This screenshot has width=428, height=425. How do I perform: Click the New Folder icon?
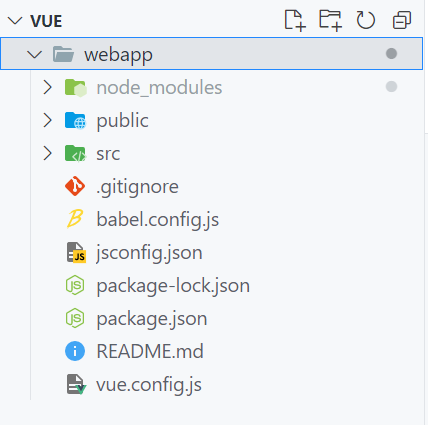point(330,21)
